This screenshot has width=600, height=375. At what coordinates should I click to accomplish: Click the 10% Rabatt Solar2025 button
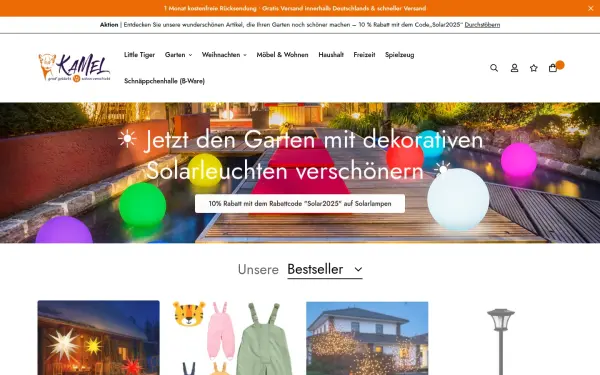click(300, 204)
